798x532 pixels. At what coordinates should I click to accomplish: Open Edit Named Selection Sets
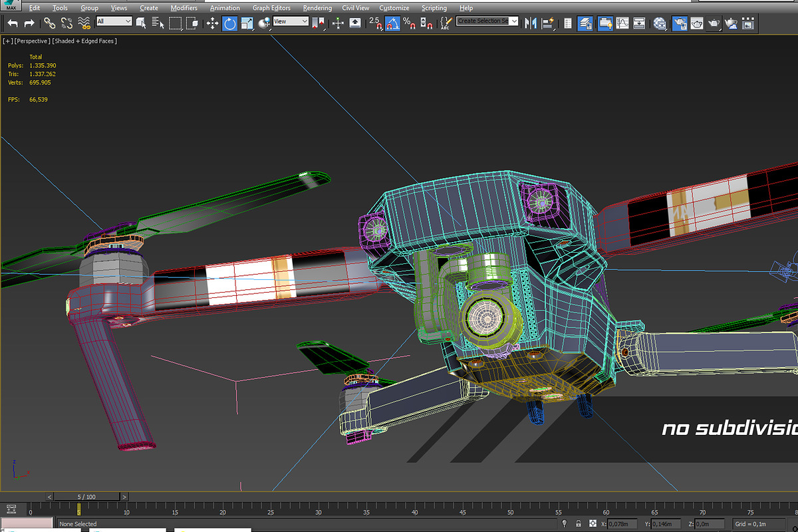click(x=446, y=23)
